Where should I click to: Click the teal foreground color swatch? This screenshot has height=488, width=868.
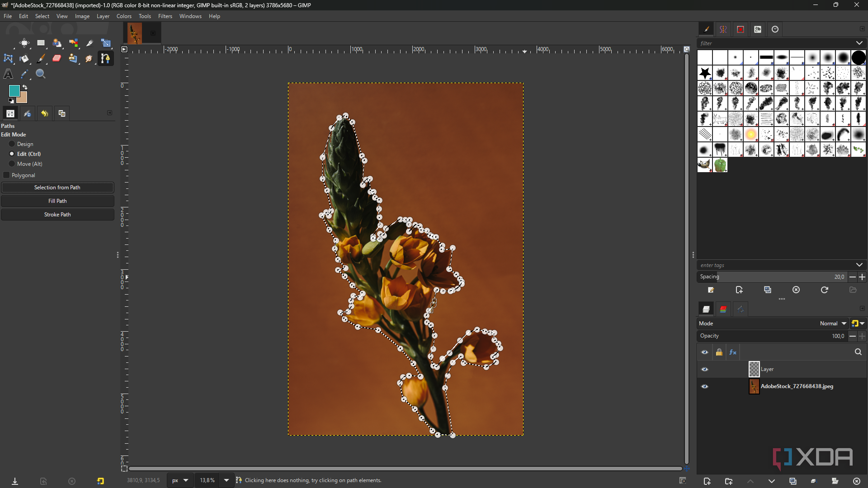[x=14, y=90]
